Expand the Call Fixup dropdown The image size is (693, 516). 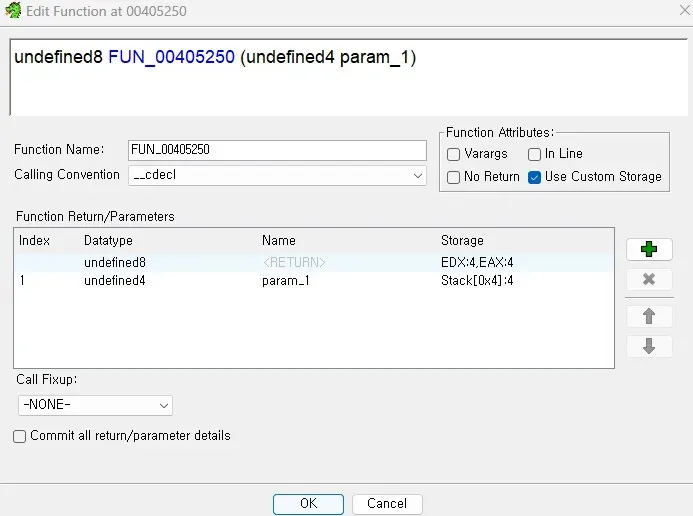point(96,405)
